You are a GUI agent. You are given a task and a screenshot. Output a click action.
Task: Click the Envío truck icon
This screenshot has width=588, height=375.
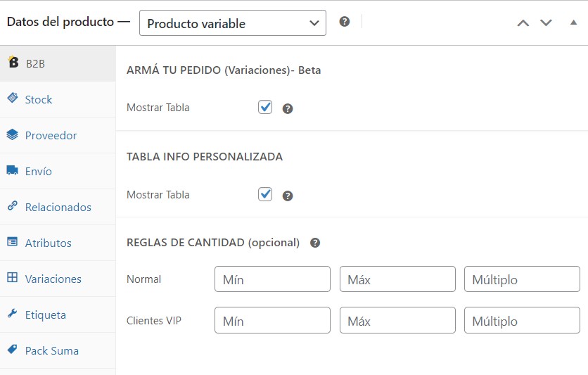click(x=13, y=170)
